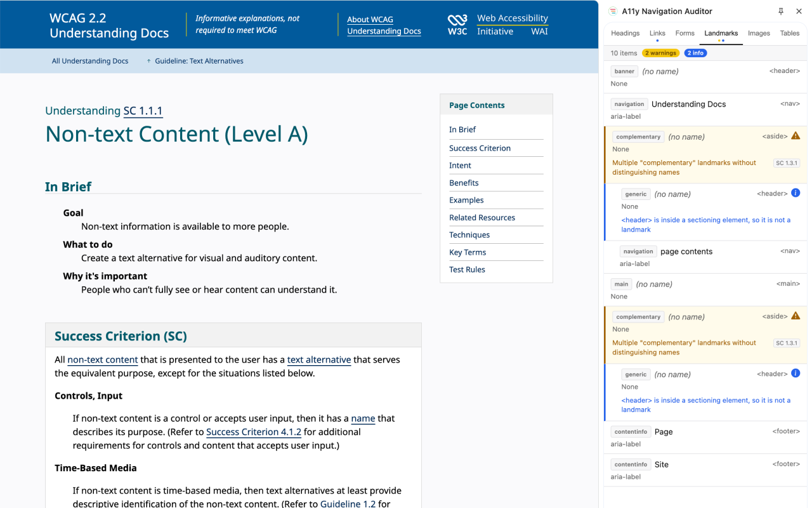
Task: Open the Tables tab
Action: click(790, 33)
